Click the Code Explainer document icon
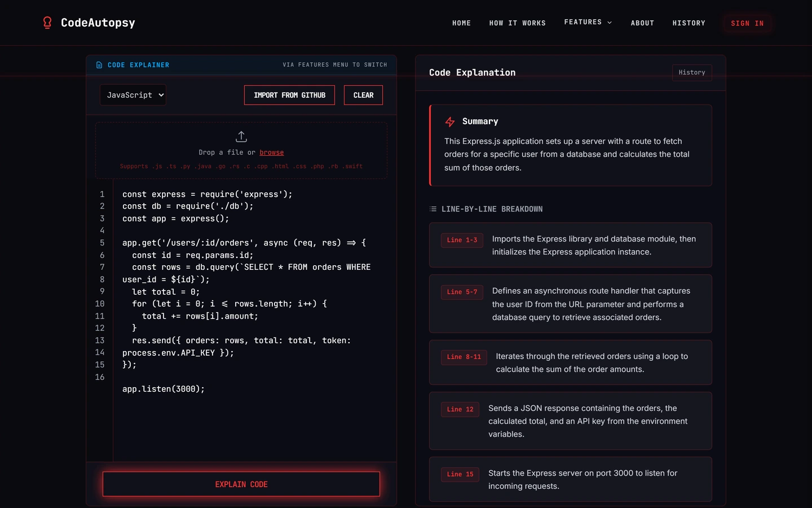Screen dimensions: 812x508 tap(99, 65)
